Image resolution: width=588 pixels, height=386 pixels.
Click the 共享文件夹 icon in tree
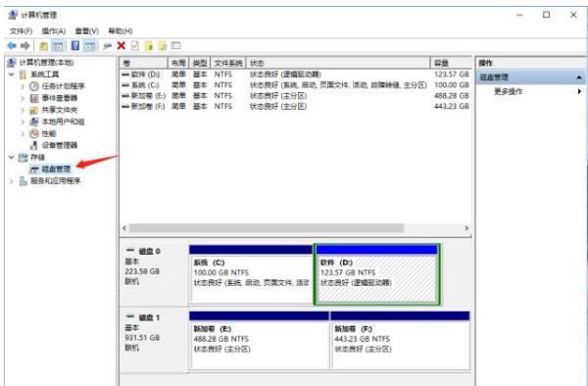(x=34, y=110)
